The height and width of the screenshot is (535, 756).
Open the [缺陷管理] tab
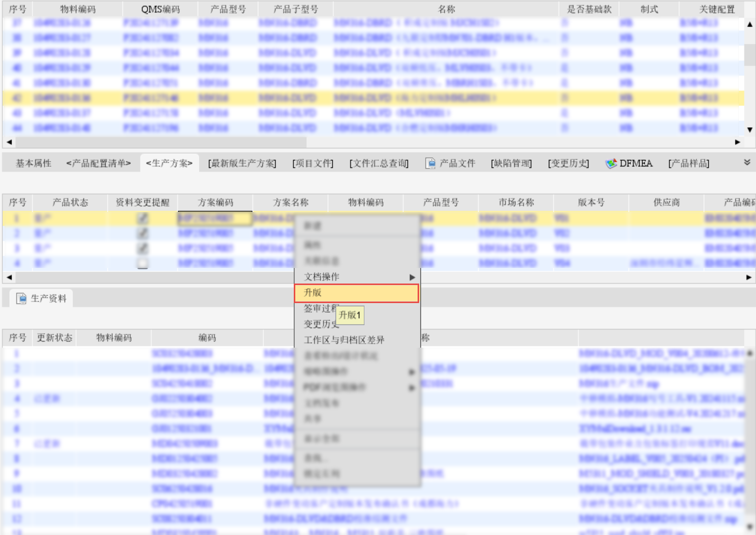(x=511, y=163)
